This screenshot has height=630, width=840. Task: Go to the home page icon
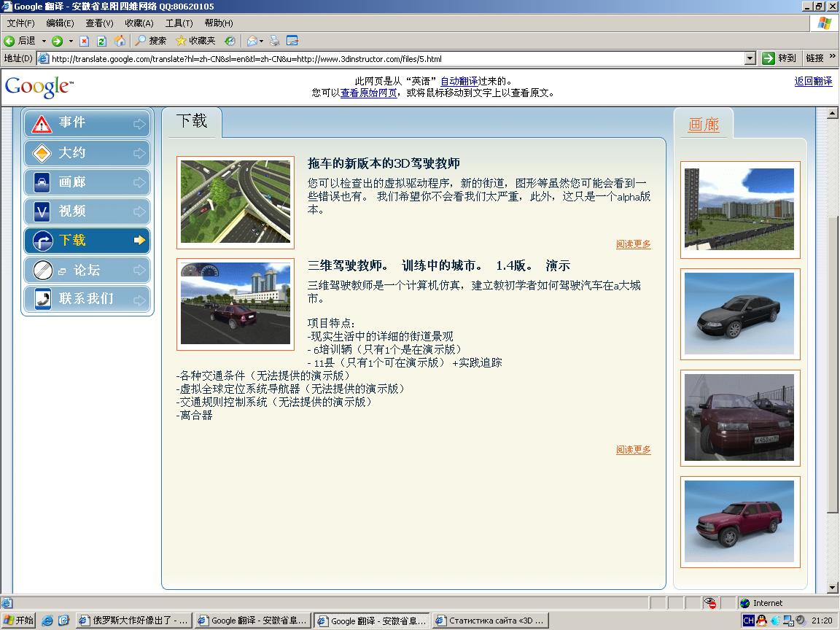(120, 41)
